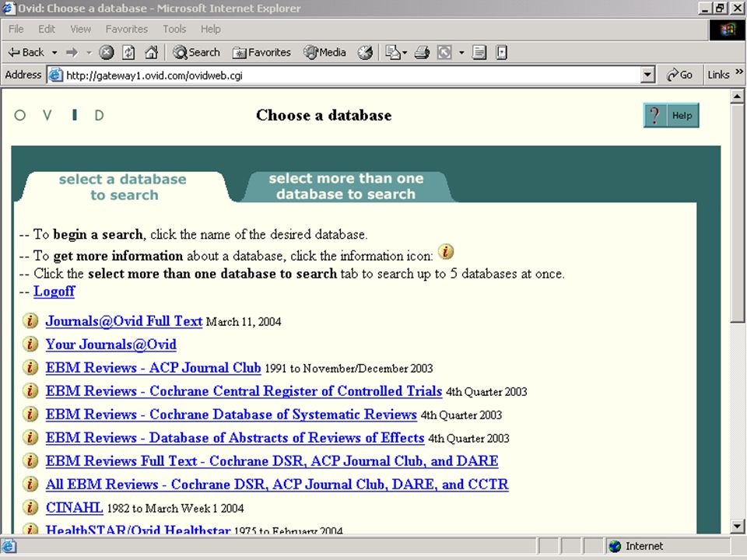This screenshot has width=747, height=560.
Task: Print the page with the printer icon
Action: 422,52
